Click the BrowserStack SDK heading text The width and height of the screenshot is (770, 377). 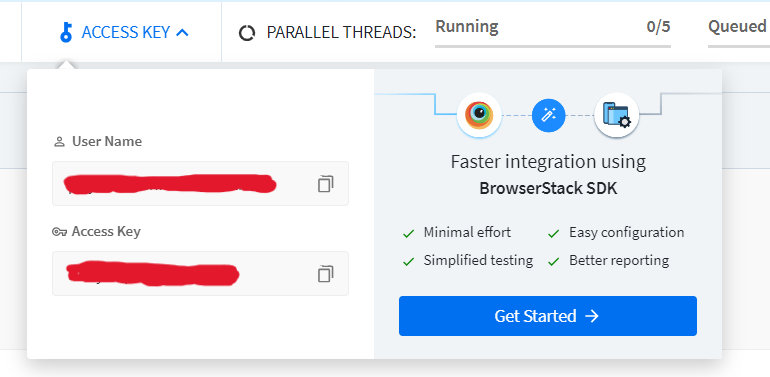point(548,188)
